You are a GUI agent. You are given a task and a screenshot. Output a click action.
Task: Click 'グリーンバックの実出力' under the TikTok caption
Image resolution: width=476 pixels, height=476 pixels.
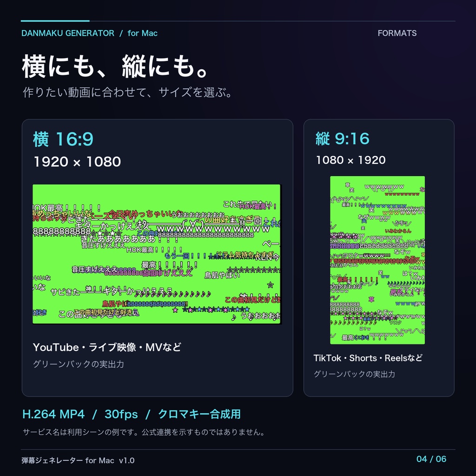pos(354,374)
